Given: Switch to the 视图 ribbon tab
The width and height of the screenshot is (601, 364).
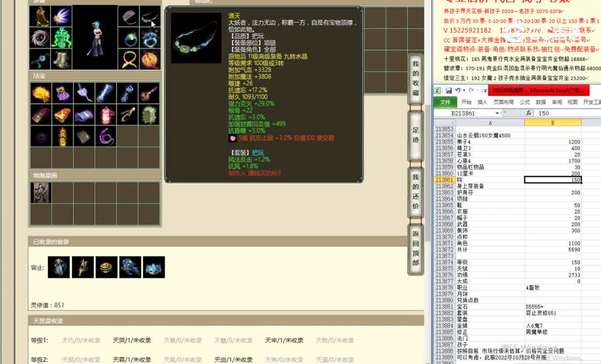Looking at the screenshot, I should coord(572,102).
